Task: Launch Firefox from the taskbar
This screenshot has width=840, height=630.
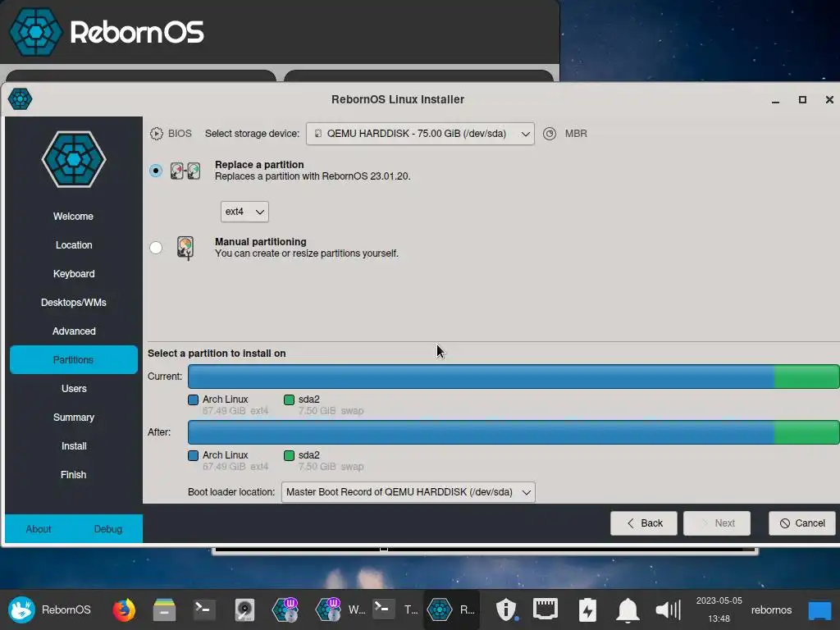Action: 124,609
